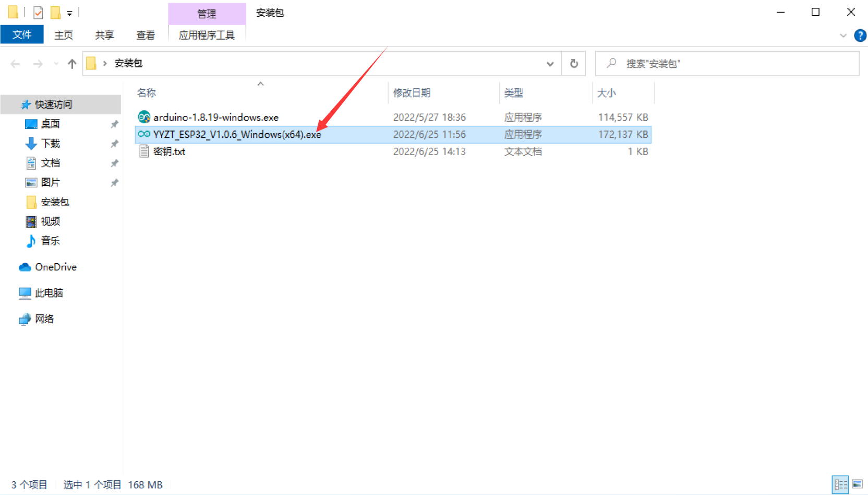This screenshot has height=495, width=868.
Task: Expand the address bar history dropdown
Action: (x=550, y=64)
